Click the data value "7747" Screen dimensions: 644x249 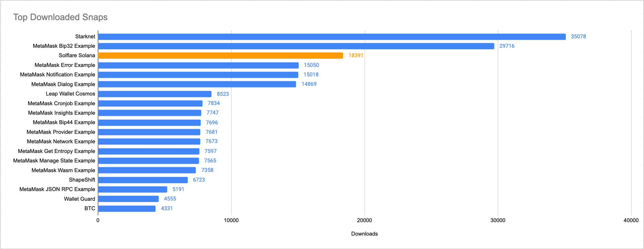point(212,113)
